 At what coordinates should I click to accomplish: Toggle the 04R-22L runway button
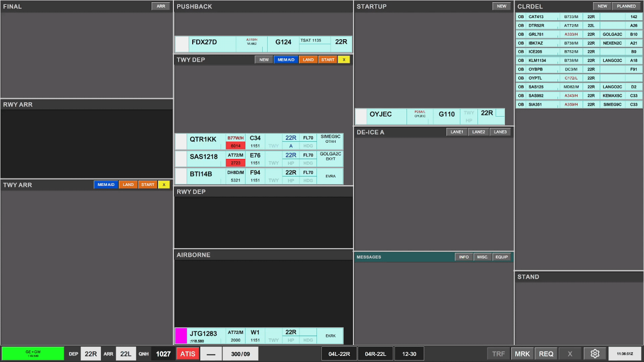coord(376,353)
